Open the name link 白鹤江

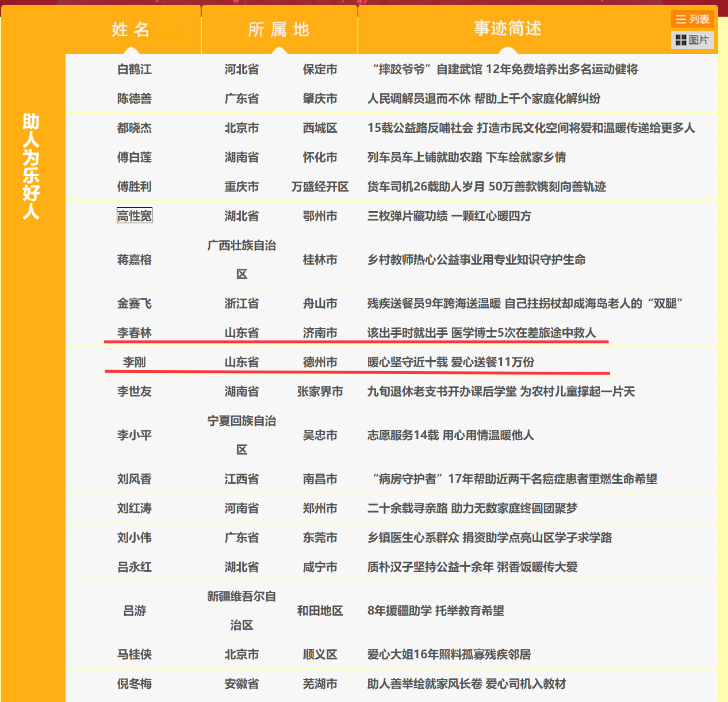point(135,70)
